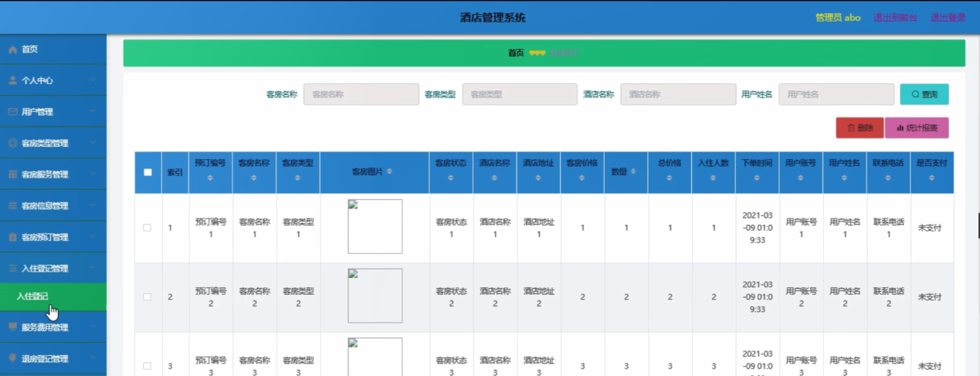Expand the 客房服务管理 menu arrow
Screen dimensions: 980x376
pyautogui.click(x=92, y=174)
